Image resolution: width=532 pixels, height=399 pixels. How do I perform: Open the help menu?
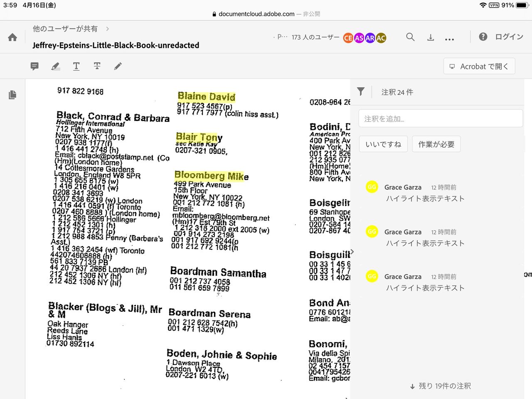tap(483, 37)
